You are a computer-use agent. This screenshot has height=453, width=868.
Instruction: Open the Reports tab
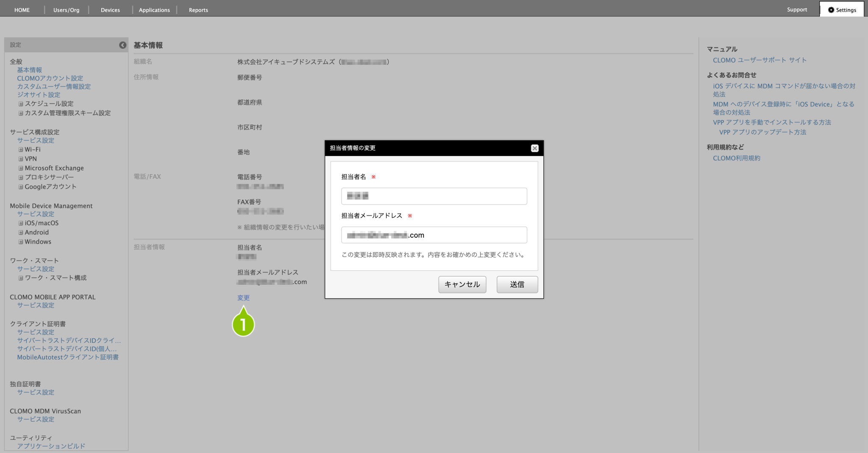pyautogui.click(x=198, y=10)
